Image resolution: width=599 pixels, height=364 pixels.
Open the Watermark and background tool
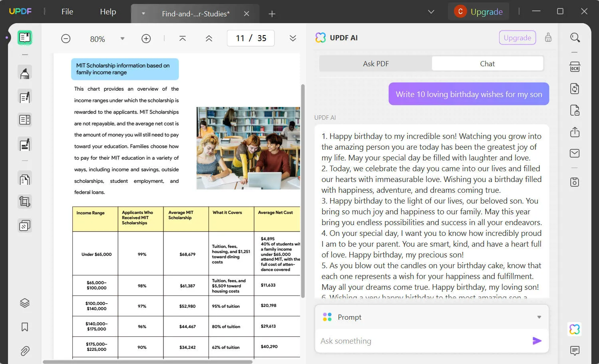pyautogui.click(x=25, y=226)
